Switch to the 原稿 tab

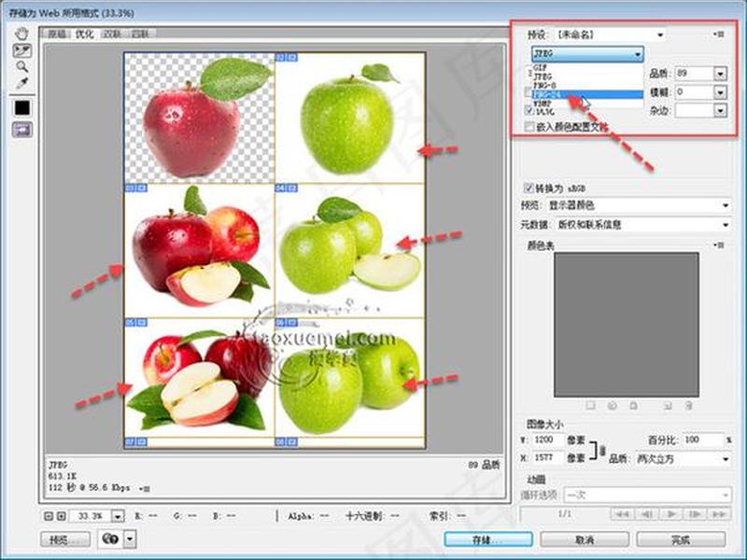(57, 34)
